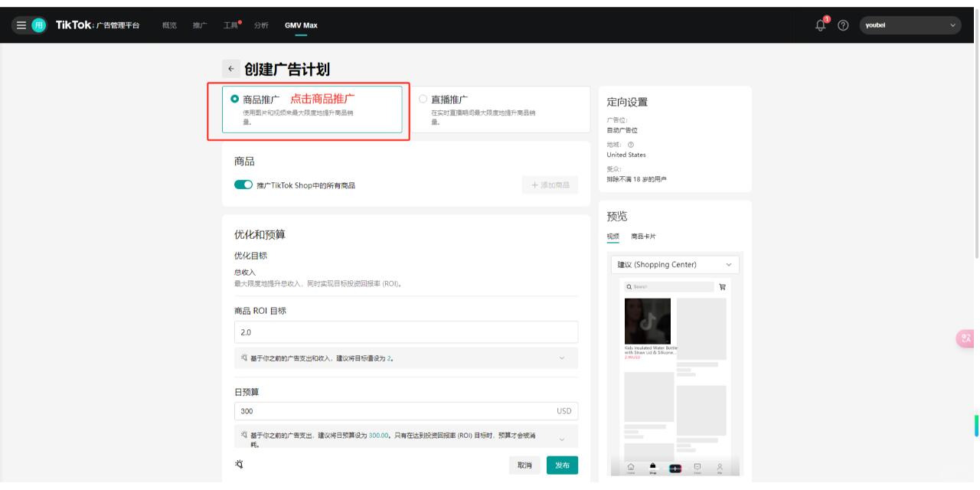This screenshot has width=980, height=490.
Task: Click the Search box in the preview phone
Action: pos(668,286)
